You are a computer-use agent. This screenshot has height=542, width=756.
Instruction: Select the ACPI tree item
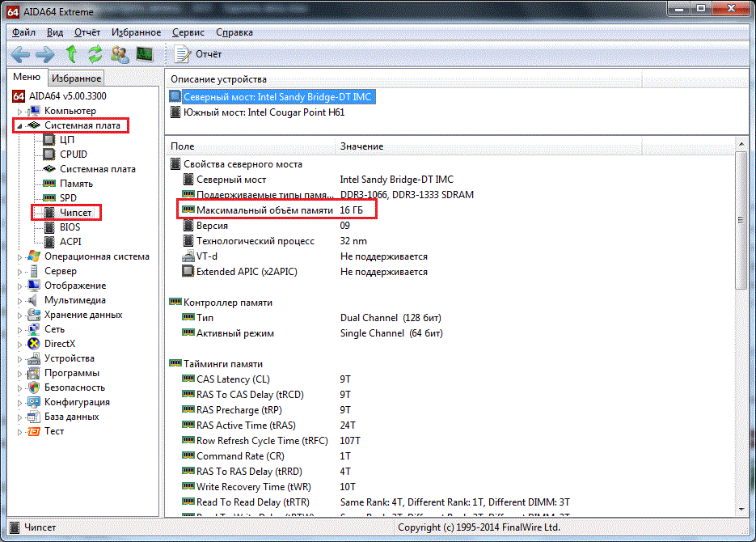pyautogui.click(x=70, y=242)
